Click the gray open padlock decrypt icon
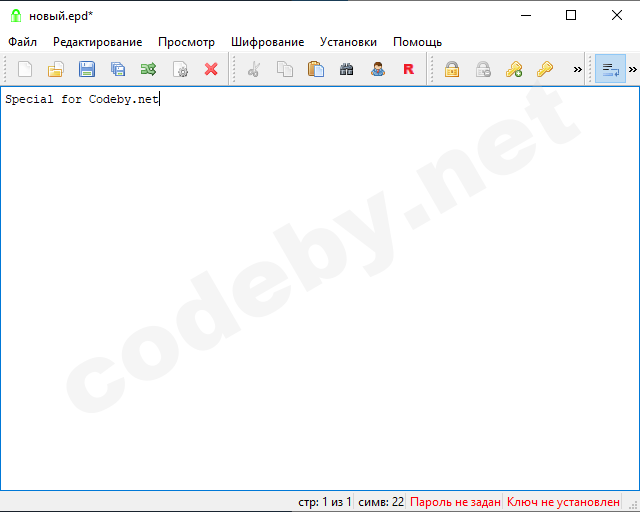 coord(483,69)
